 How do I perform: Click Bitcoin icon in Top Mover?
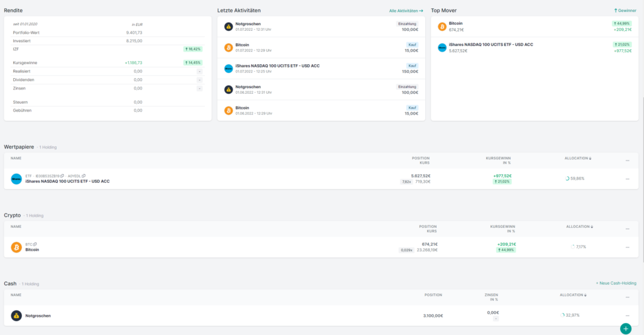tap(442, 26)
